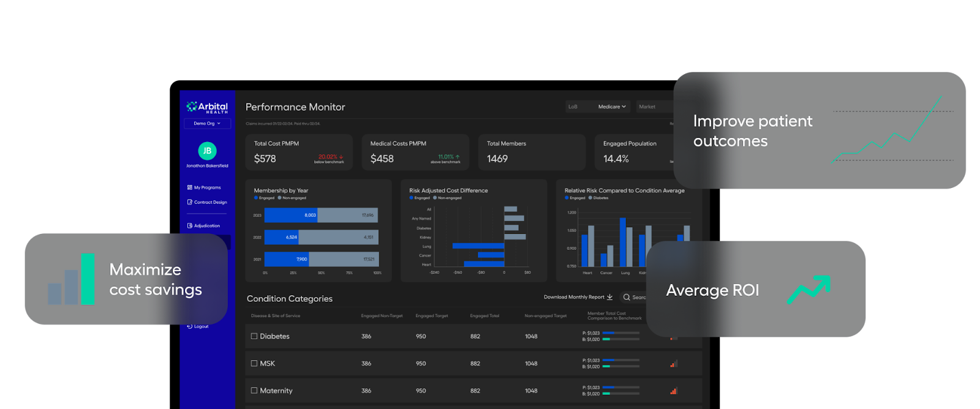Screen dimensions: 980x409
Task: Open My Programs from sidebar
Action: point(204,187)
